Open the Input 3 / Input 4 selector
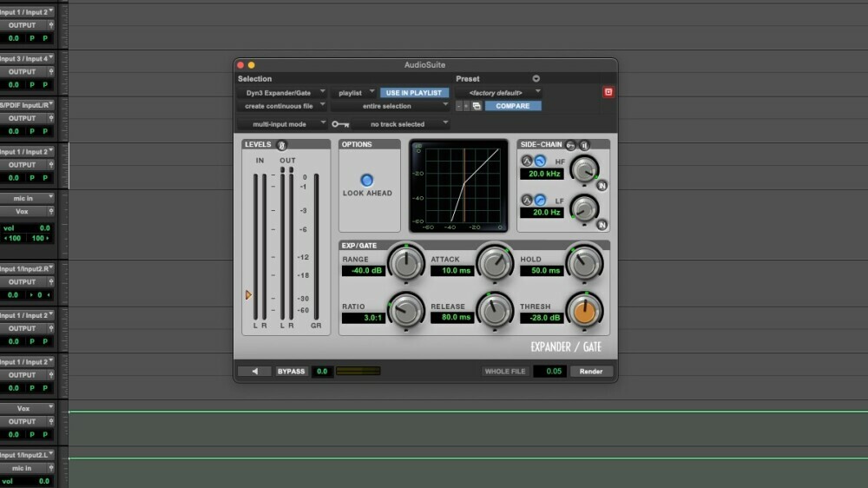The image size is (868, 488). [x=27, y=58]
